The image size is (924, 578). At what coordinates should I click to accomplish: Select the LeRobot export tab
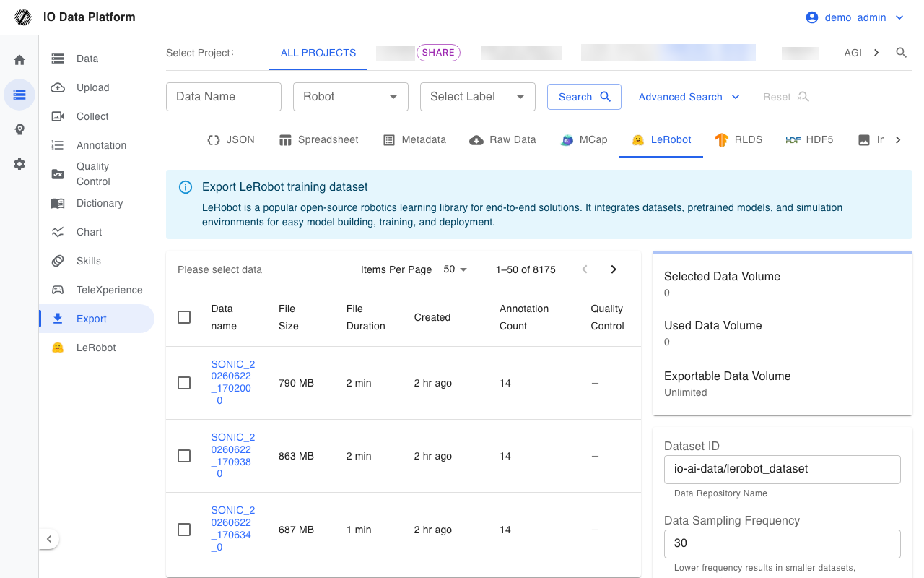[x=661, y=140]
